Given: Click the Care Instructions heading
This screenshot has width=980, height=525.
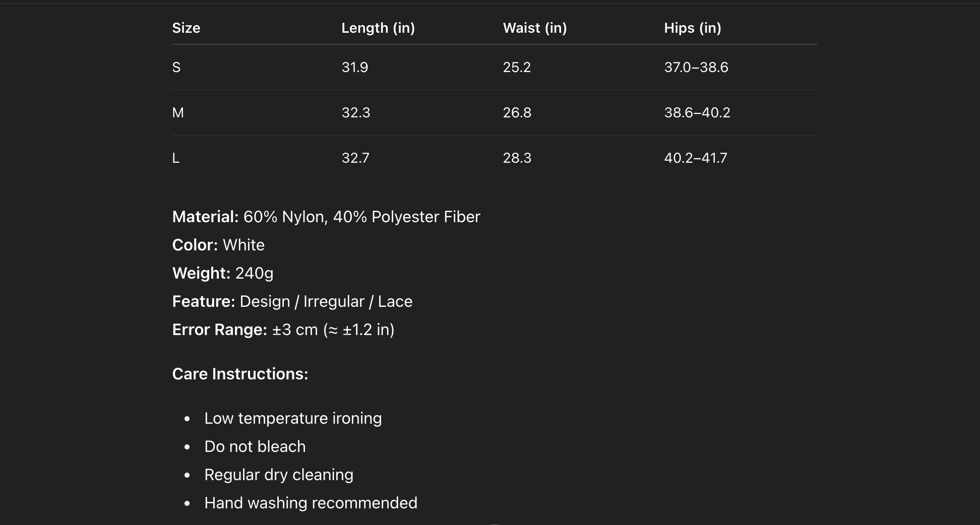Looking at the screenshot, I should (240, 374).
